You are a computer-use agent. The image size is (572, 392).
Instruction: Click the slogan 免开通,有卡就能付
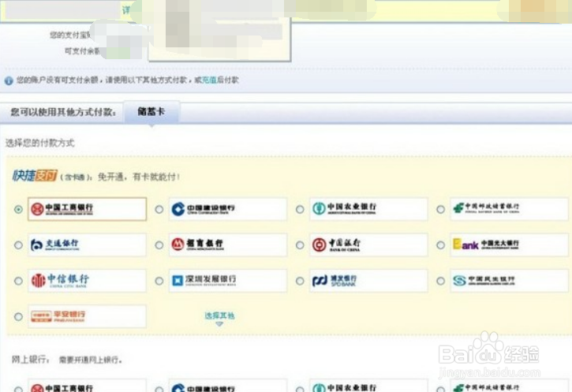tap(139, 177)
